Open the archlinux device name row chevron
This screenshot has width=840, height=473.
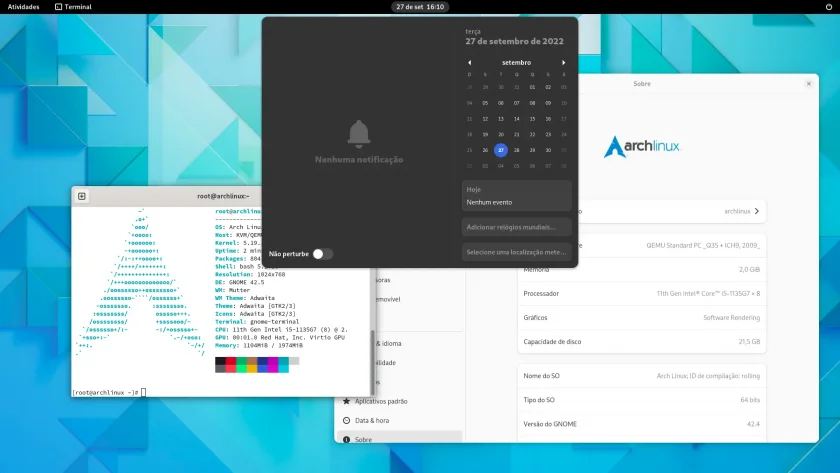pos(756,211)
